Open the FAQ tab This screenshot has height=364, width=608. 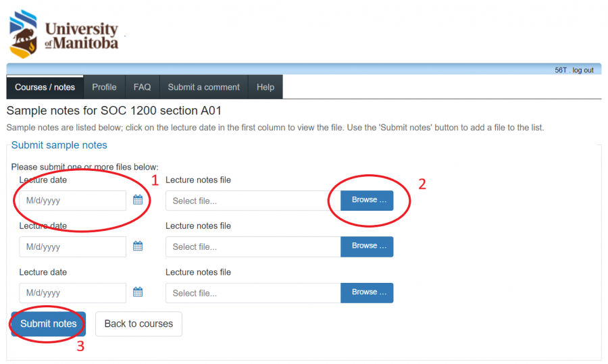click(142, 87)
